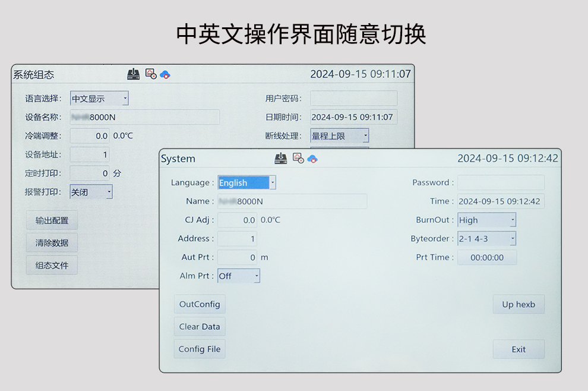Click the Prt Time field showing 00:00:00
Screen dimensions: 588x391
[x=487, y=257]
